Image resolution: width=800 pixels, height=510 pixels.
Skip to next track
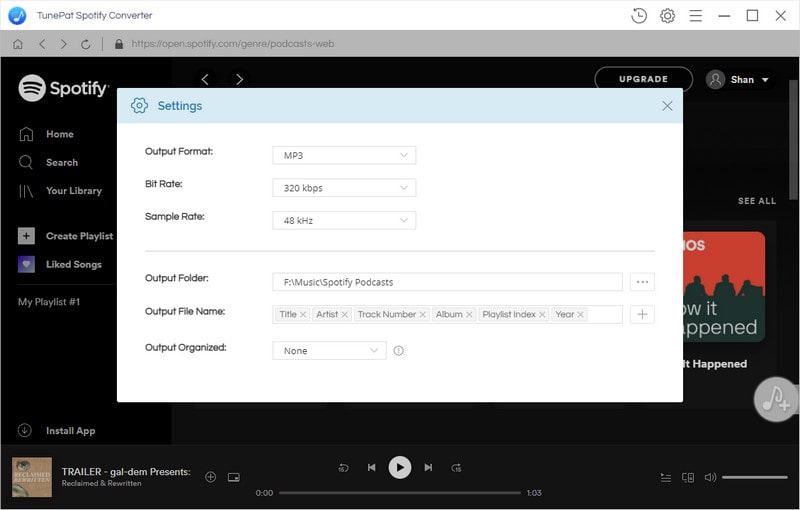click(428, 468)
